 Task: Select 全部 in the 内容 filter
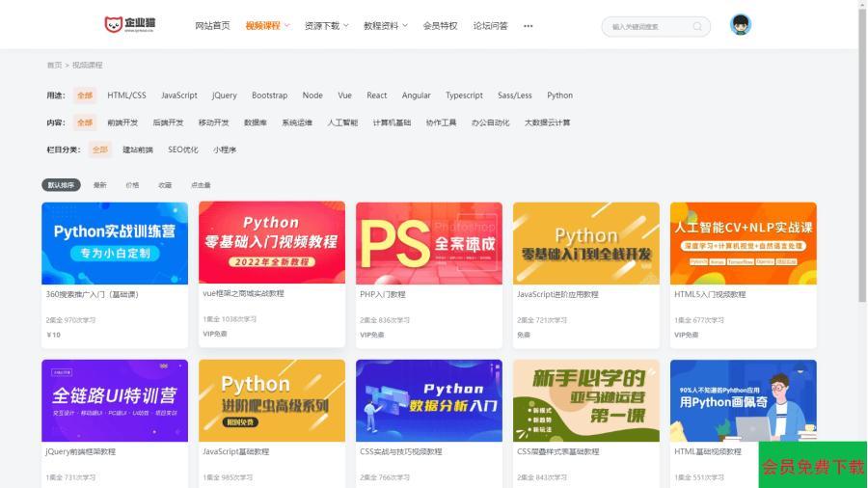[x=85, y=122]
